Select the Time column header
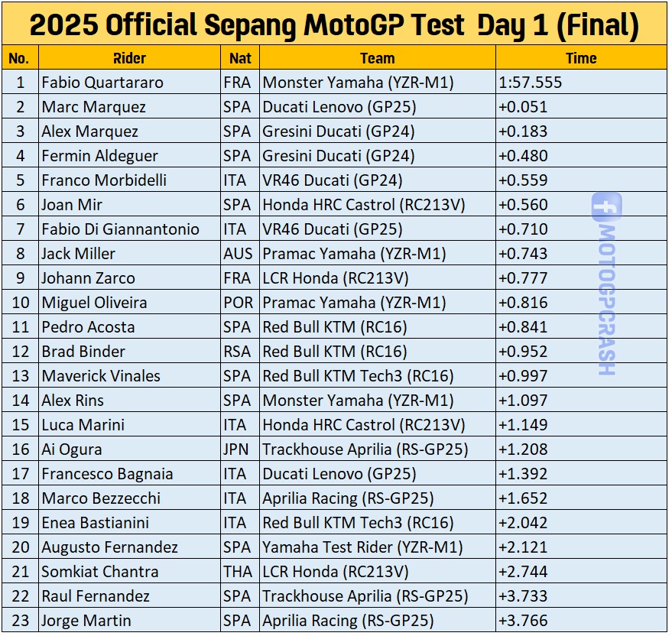Viewport: 672px width, 636px height. pos(581,58)
